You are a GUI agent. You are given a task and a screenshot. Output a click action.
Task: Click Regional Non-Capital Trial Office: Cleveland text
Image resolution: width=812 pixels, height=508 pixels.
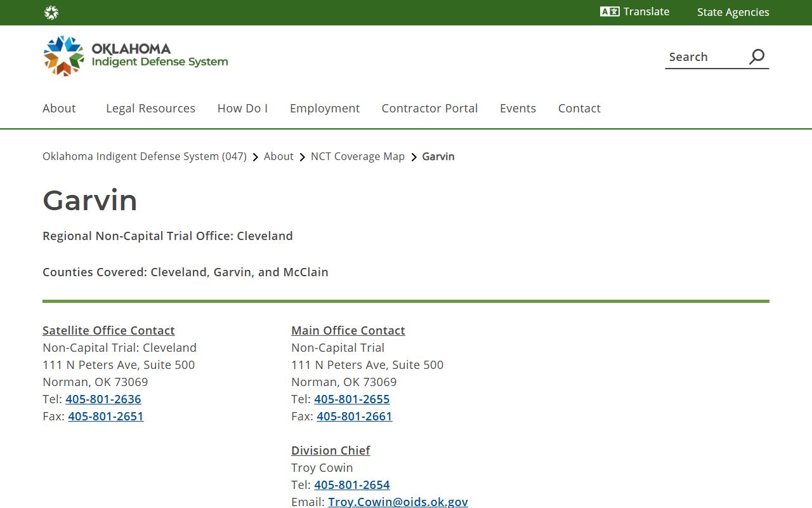coord(167,236)
